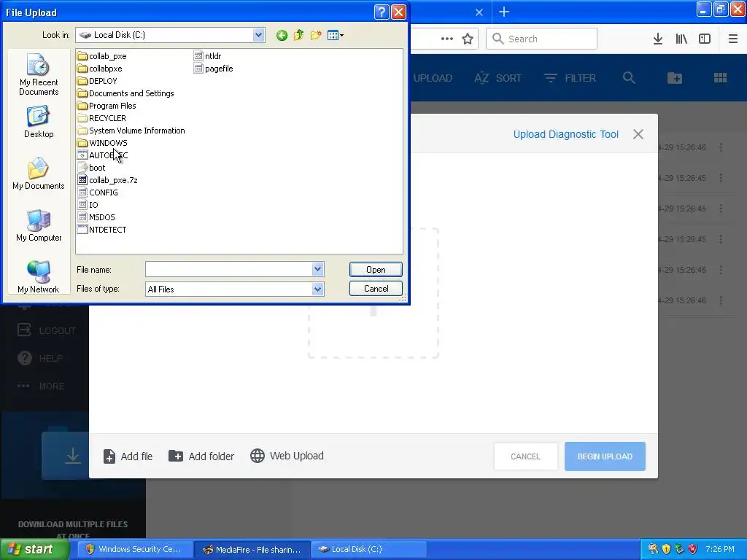
Task: Select the DEPLOY folder
Action: 97,81
